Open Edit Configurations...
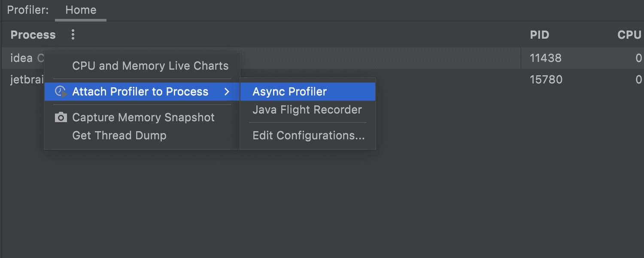The image size is (644, 258). 309,135
